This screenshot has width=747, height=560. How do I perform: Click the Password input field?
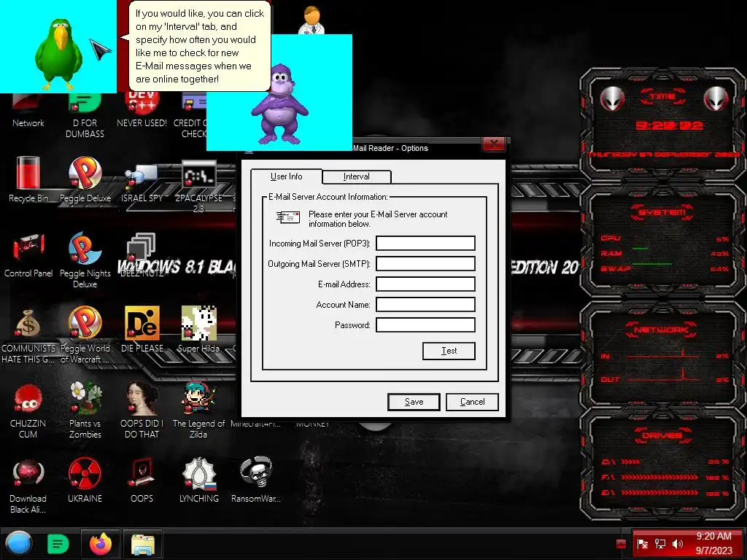pyautogui.click(x=425, y=325)
